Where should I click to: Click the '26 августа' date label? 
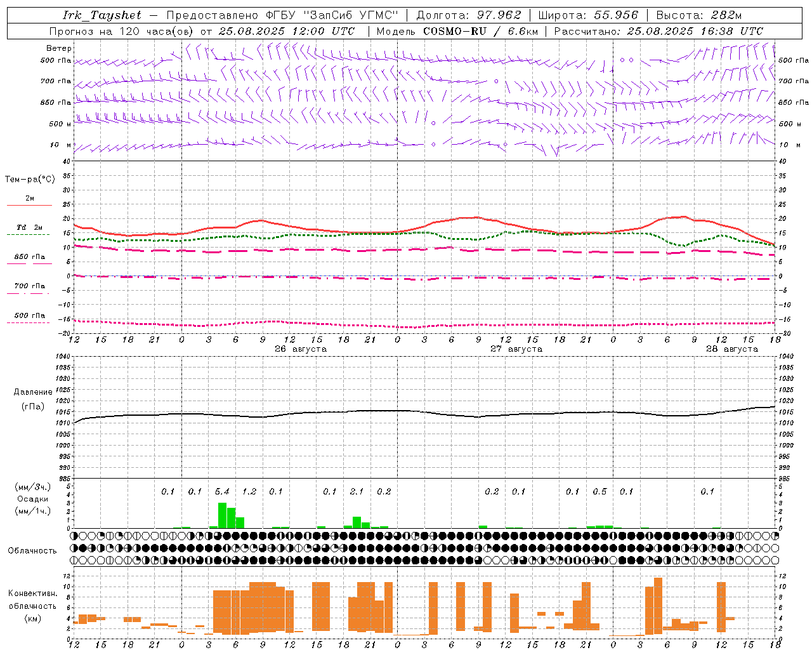(301, 349)
